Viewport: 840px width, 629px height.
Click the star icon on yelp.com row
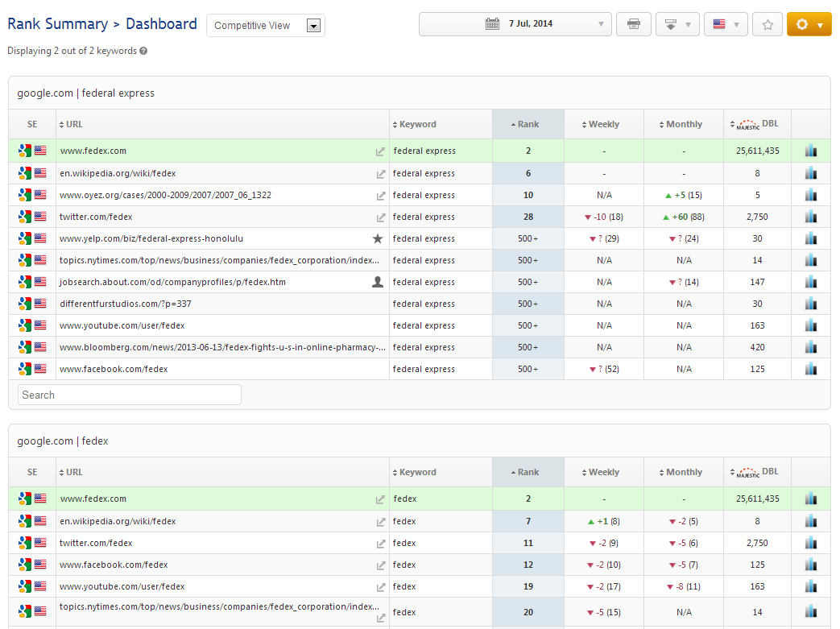click(378, 239)
